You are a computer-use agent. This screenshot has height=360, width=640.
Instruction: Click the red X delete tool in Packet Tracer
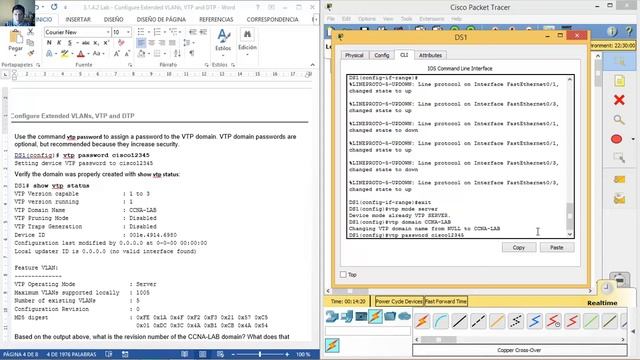[x=619, y=100]
